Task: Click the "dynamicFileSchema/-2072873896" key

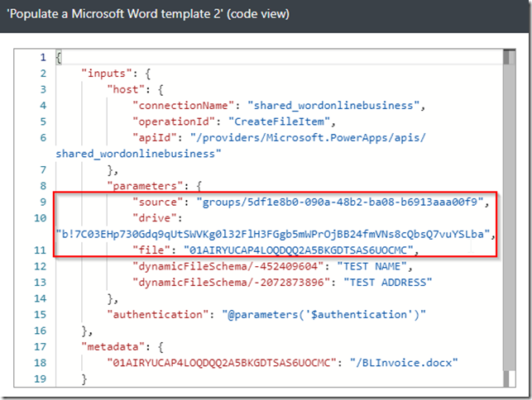Action: point(231,283)
